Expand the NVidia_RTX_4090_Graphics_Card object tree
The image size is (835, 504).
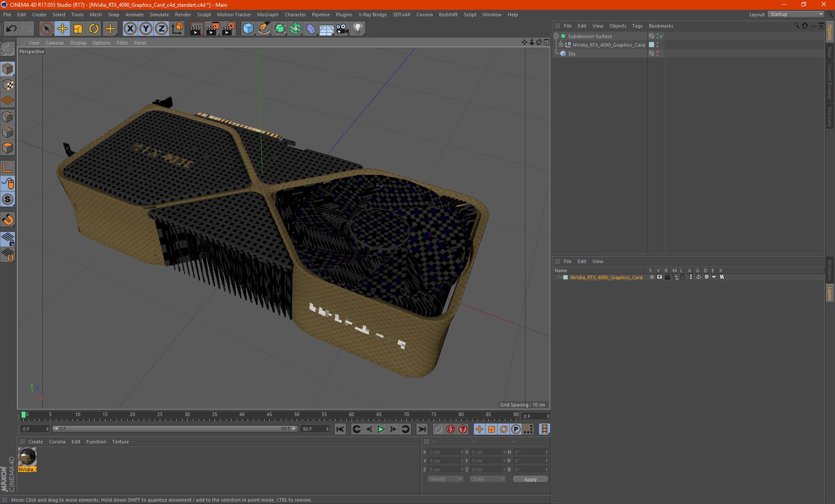point(561,45)
